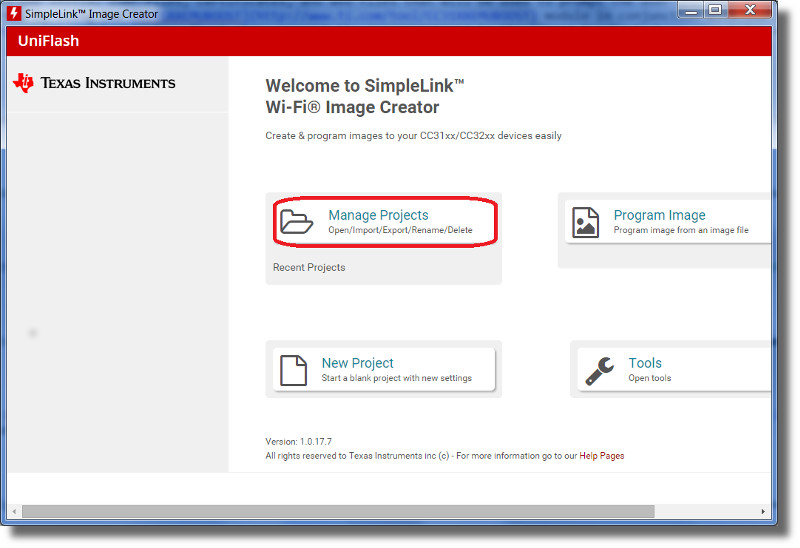Viewport: 800px width, 548px height.
Task: Click the New Project blank page icon
Action: [293, 370]
